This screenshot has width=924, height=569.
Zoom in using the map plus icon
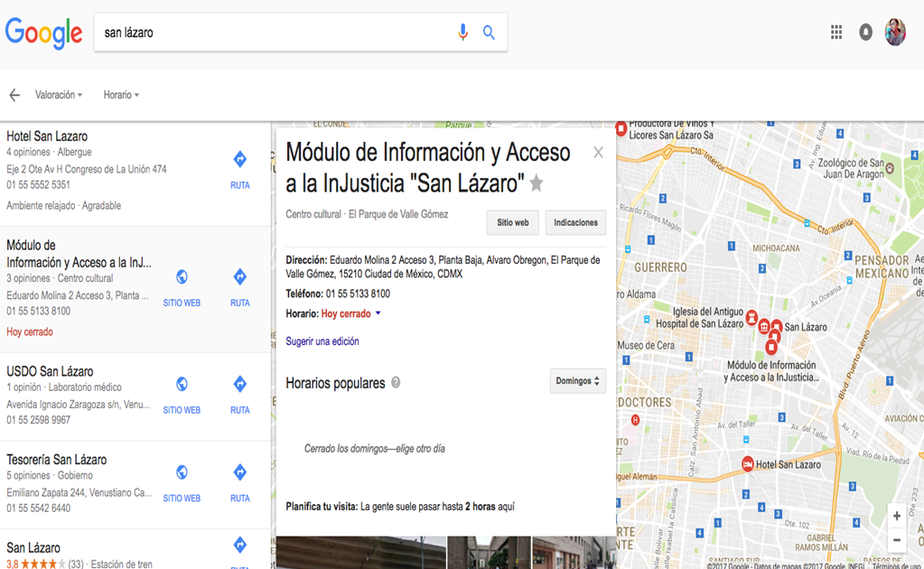pos(896,515)
